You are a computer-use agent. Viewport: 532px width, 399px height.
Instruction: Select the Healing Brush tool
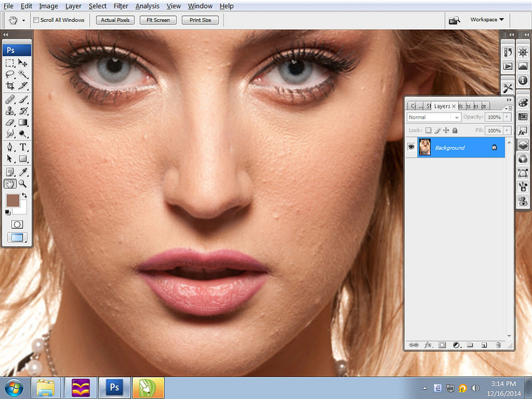pos(10,99)
